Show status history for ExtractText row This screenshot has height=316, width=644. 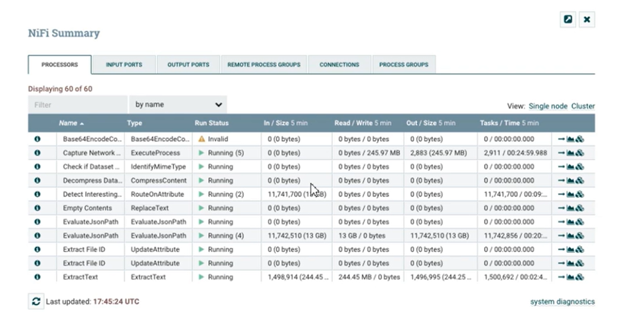(570, 277)
